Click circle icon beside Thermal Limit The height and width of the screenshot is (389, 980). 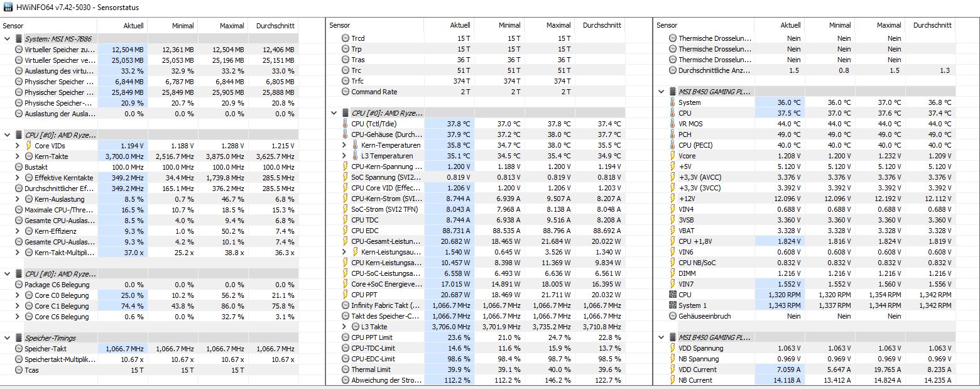click(x=345, y=370)
